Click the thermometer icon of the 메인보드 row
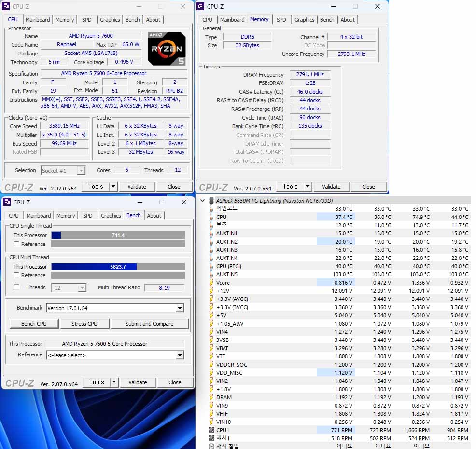476x449 pixels. 211,208
